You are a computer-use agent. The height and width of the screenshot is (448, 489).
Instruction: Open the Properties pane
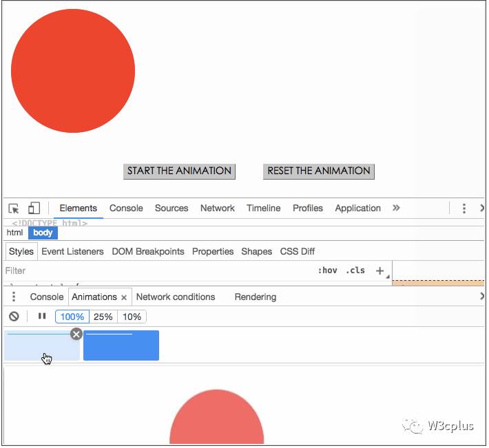click(213, 251)
